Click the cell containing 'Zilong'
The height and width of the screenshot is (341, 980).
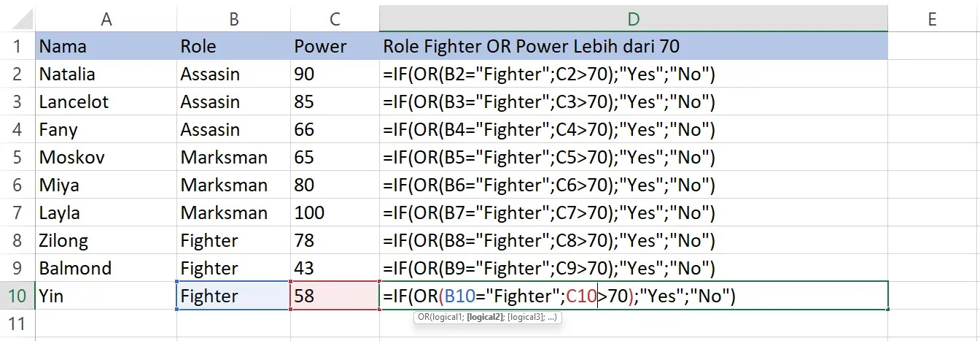tap(106, 240)
